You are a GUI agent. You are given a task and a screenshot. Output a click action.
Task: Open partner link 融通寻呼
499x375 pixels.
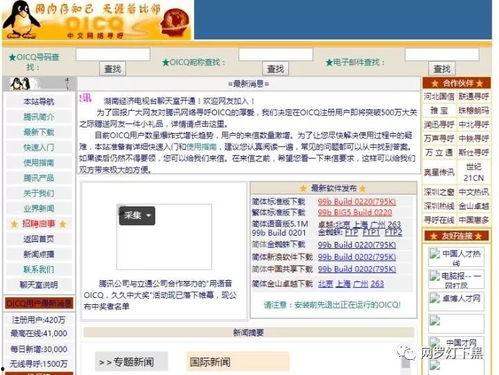point(474,97)
